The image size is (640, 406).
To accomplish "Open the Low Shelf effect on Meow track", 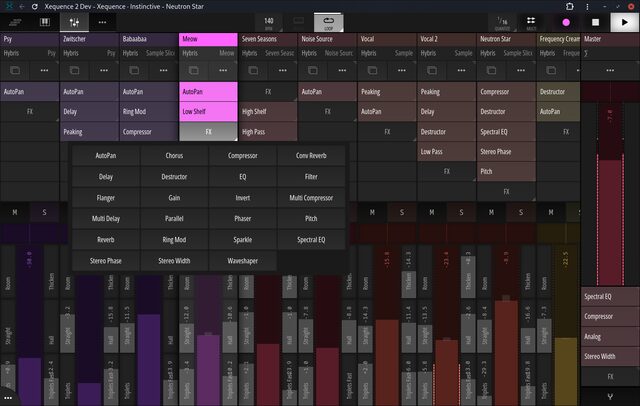I will [x=208, y=111].
